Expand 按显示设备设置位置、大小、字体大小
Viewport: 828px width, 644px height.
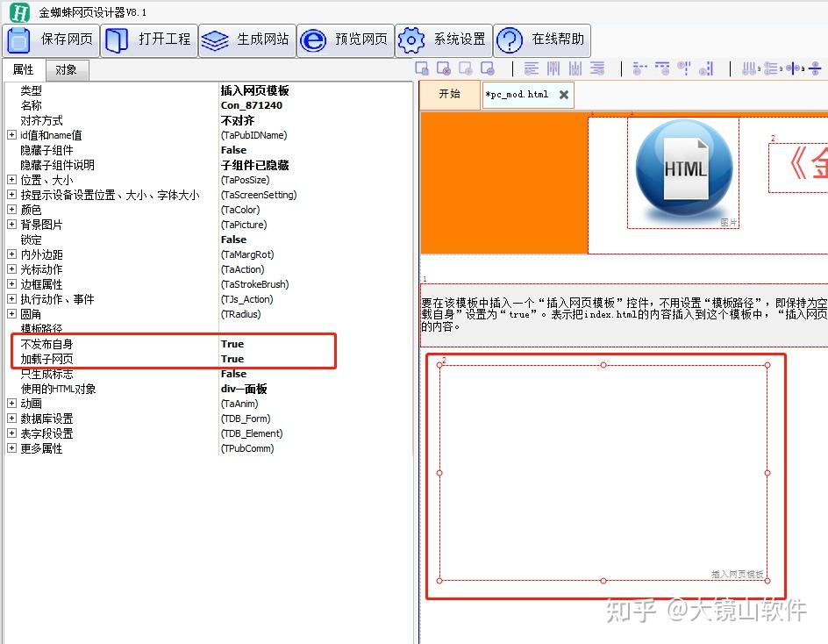coord(11,195)
